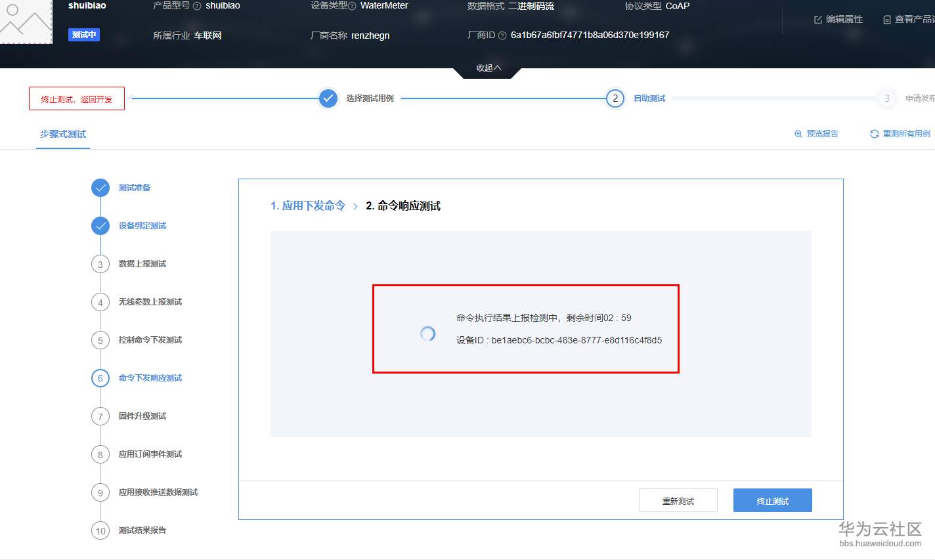Select 应用订阅事件测试 step in sidebar
The width and height of the screenshot is (935, 560).
pos(150,454)
